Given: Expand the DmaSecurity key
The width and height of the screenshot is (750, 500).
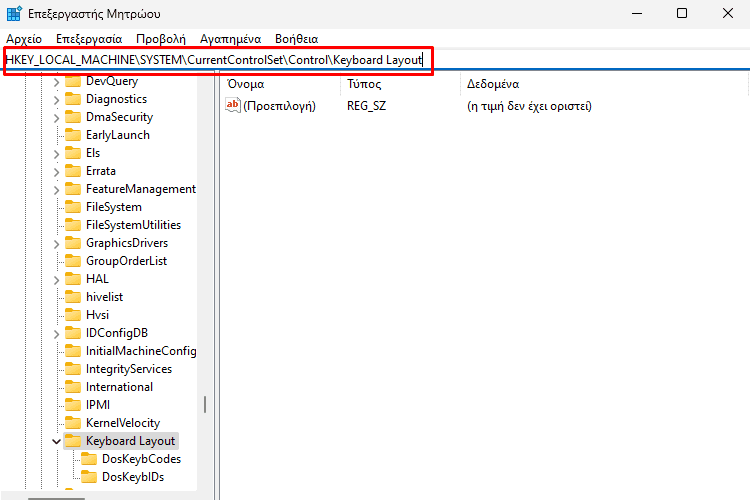Looking at the screenshot, I should [x=56, y=118].
